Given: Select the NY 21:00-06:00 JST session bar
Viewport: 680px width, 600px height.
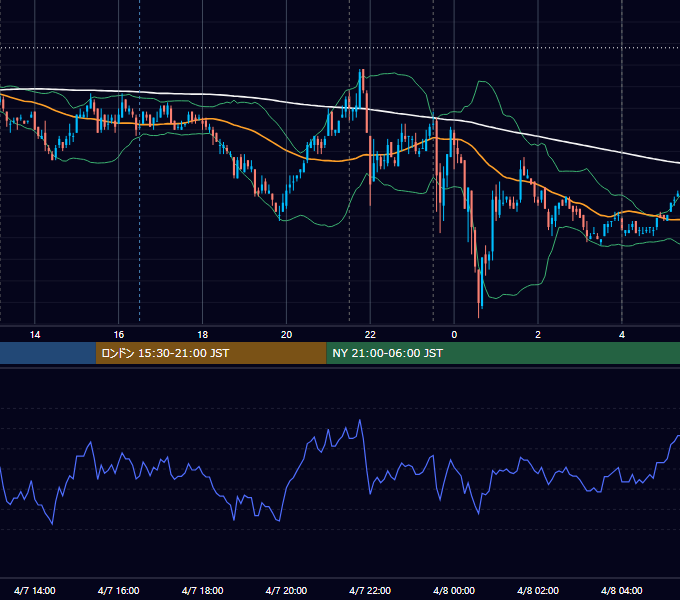Looking at the screenshot, I should [x=503, y=353].
